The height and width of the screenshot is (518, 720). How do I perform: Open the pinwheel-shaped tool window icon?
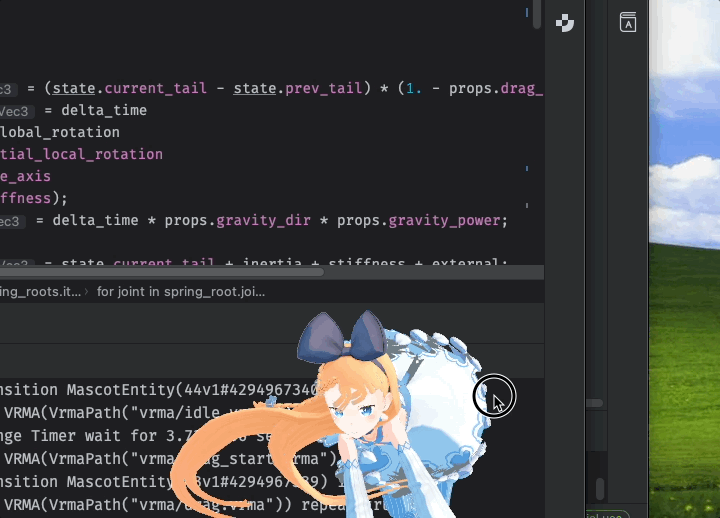pyautogui.click(x=564, y=23)
